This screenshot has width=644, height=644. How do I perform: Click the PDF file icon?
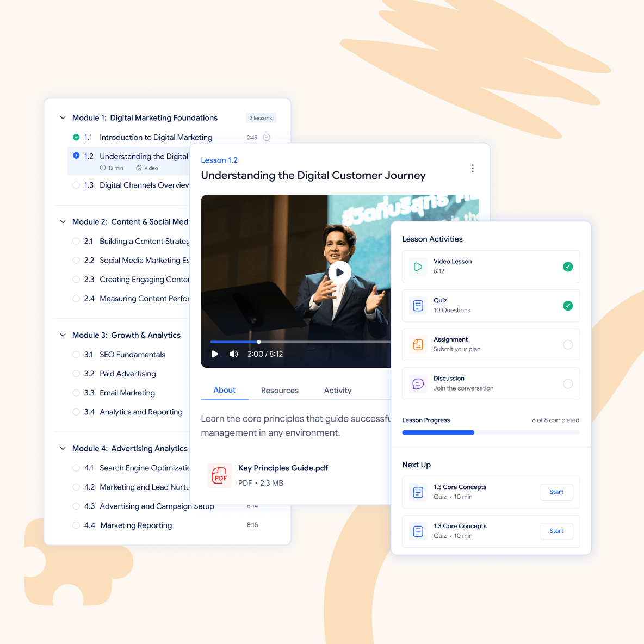tap(220, 475)
